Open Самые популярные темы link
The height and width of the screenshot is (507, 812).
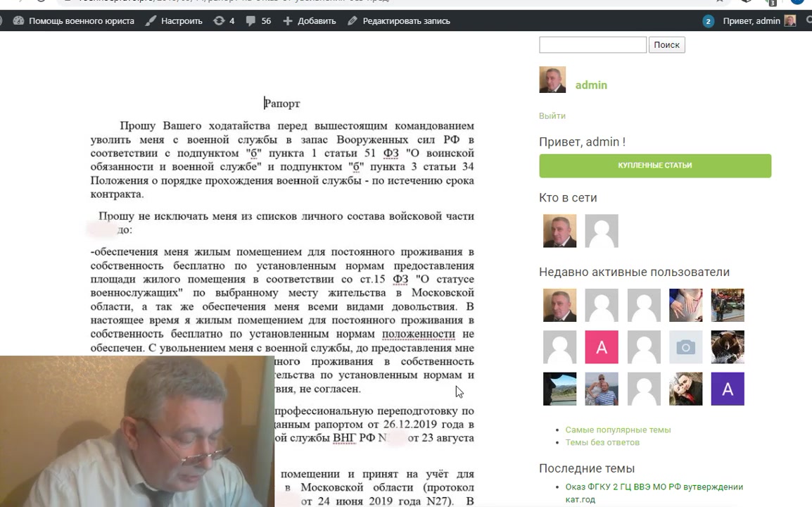pos(618,430)
